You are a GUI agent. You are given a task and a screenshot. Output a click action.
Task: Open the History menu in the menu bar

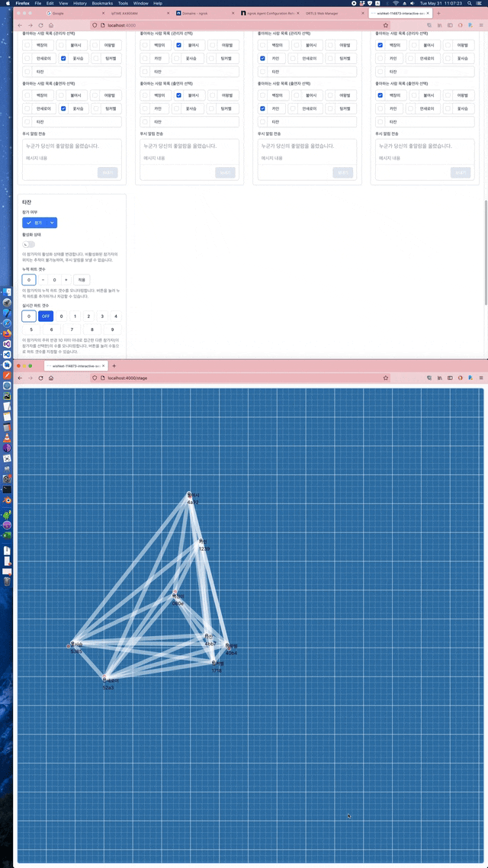[x=80, y=3]
